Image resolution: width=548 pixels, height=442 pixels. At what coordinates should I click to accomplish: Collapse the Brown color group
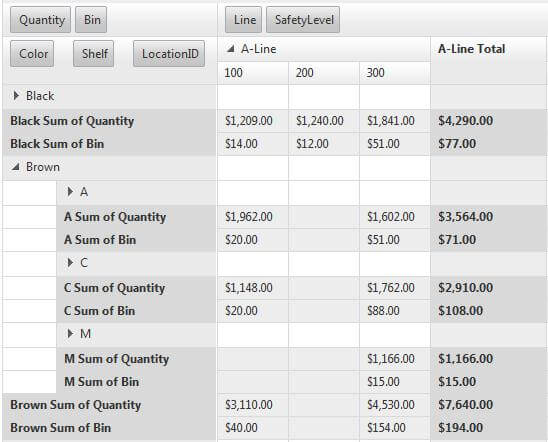point(15,167)
